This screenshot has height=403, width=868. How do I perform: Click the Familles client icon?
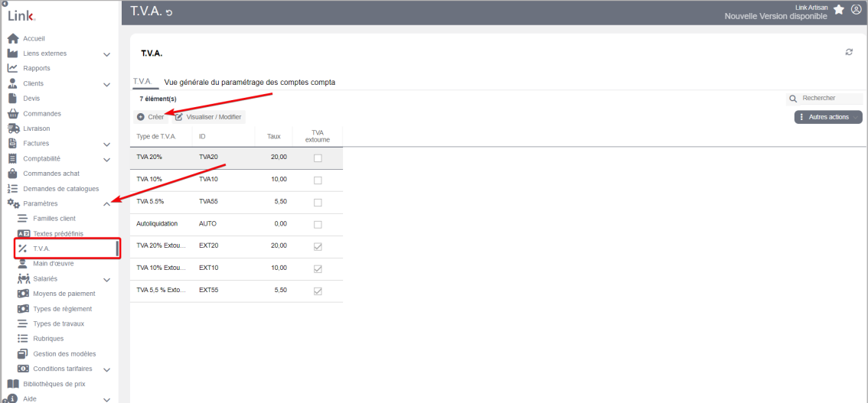pos(23,219)
